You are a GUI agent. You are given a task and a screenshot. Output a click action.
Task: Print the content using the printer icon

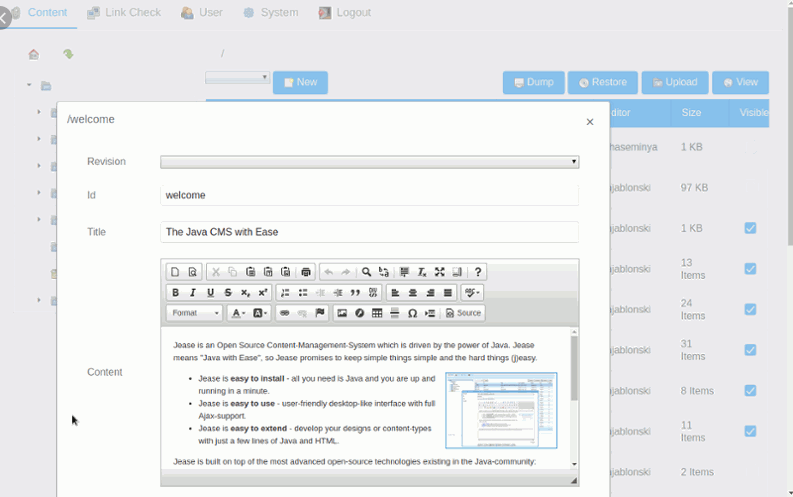(x=306, y=272)
